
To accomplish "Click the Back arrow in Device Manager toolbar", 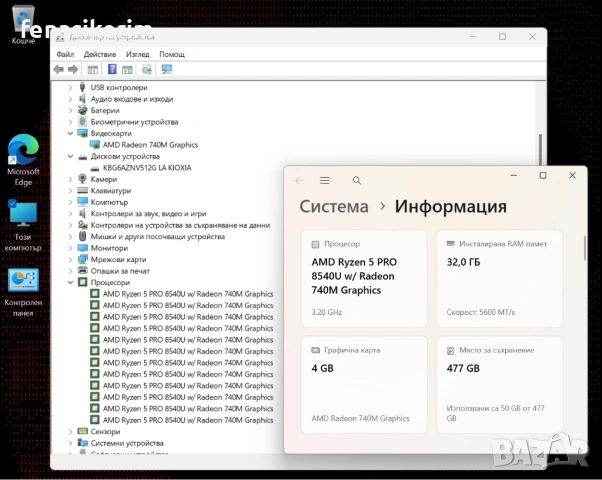I will [x=59, y=70].
